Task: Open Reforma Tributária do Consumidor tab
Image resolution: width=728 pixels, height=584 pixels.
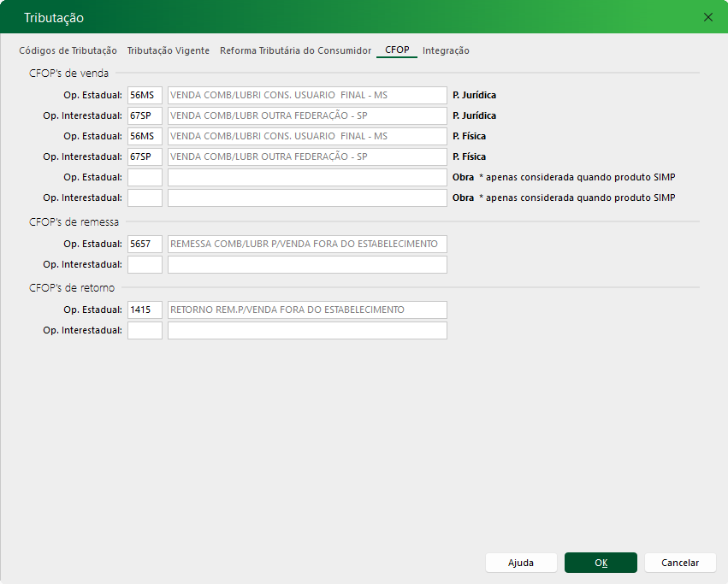Action: pos(295,50)
